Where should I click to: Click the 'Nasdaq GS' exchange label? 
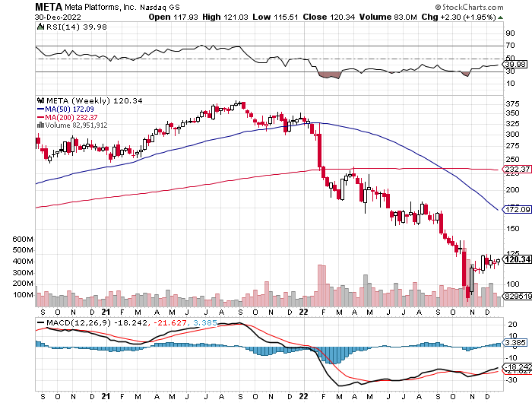(160, 7)
